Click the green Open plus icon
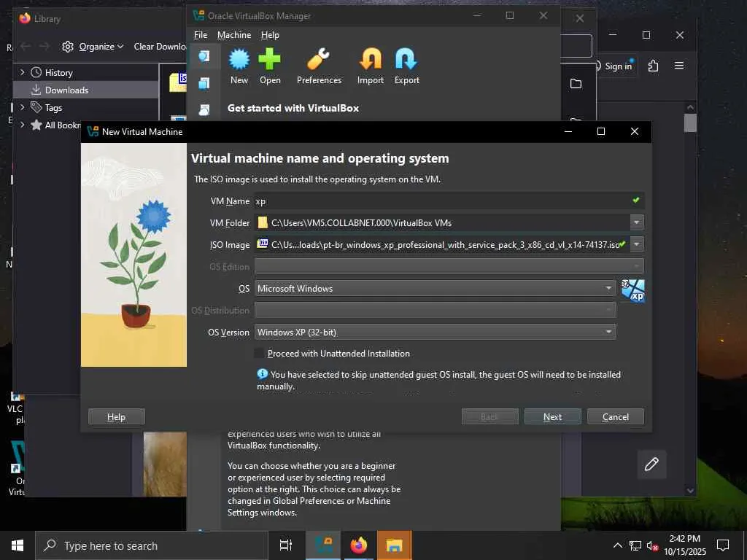 (x=270, y=60)
